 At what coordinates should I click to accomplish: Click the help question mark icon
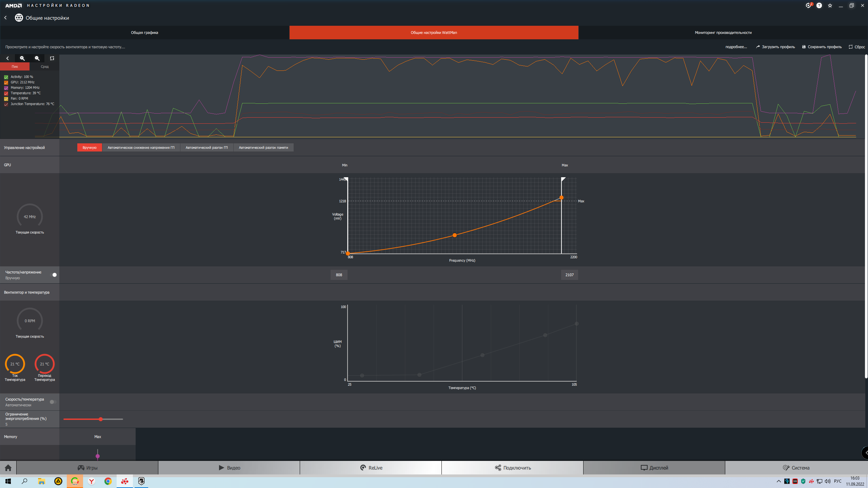coord(819,5)
